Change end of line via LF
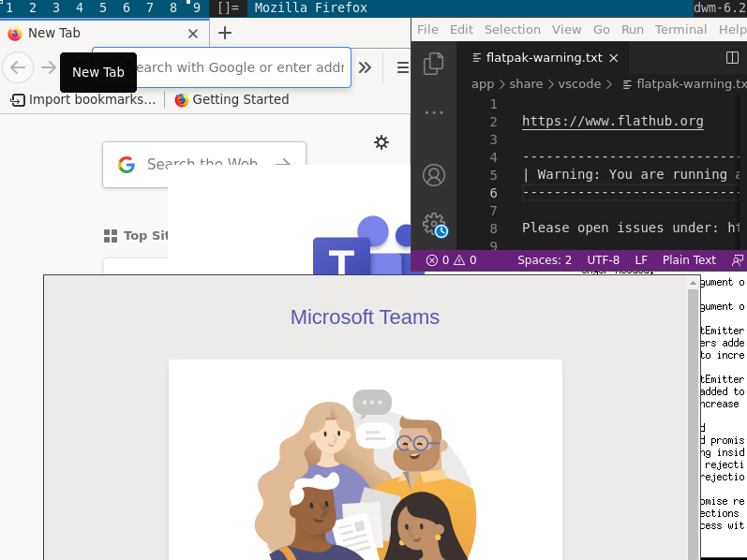The height and width of the screenshot is (560, 747). (x=641, y=260)
